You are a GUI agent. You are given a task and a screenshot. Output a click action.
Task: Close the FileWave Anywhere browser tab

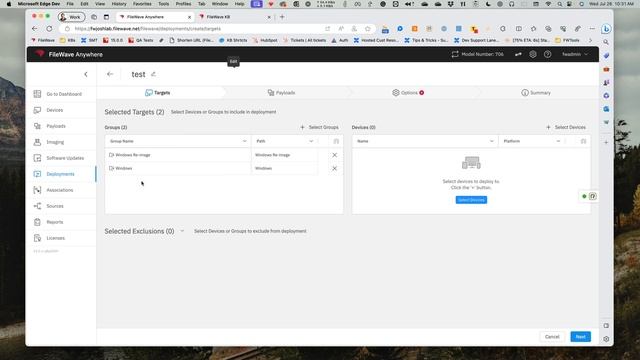coord(189,17)
